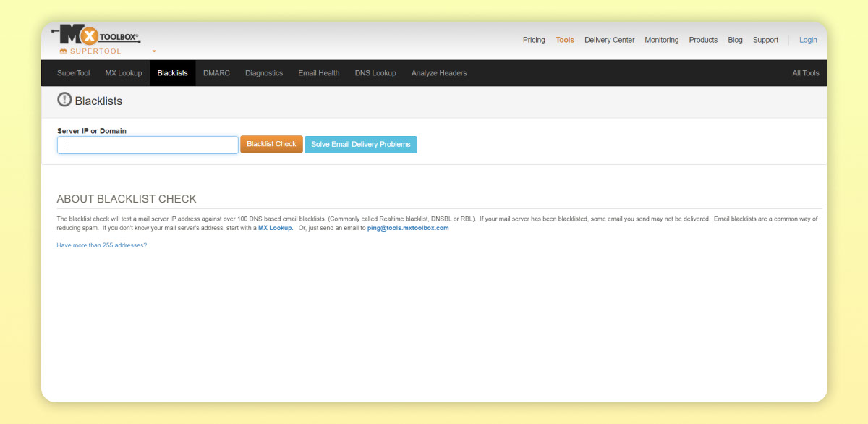This screenshot has height=424, width=868.
Task: Open 'Have more than 255 addresses?' link
Action: [x=102, y=245]
